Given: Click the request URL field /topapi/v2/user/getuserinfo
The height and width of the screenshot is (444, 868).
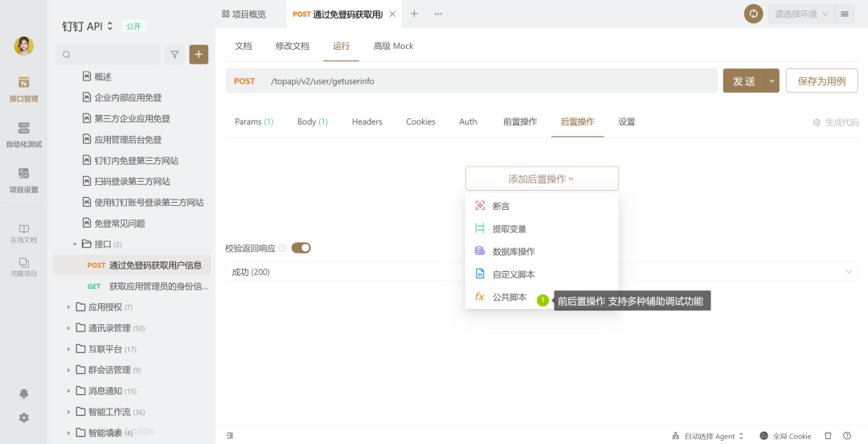Looking at the screenshot, I should (471, 81).
